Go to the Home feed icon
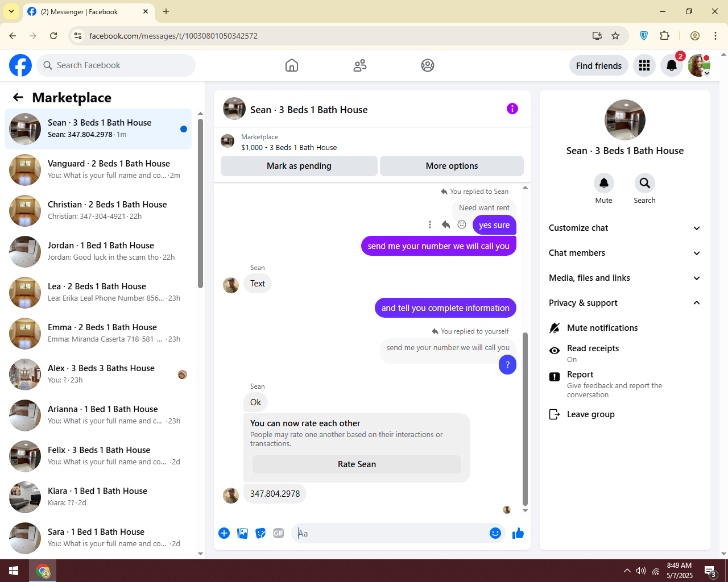The height and width of the screenshot is (582, 728). click(292, 65)
